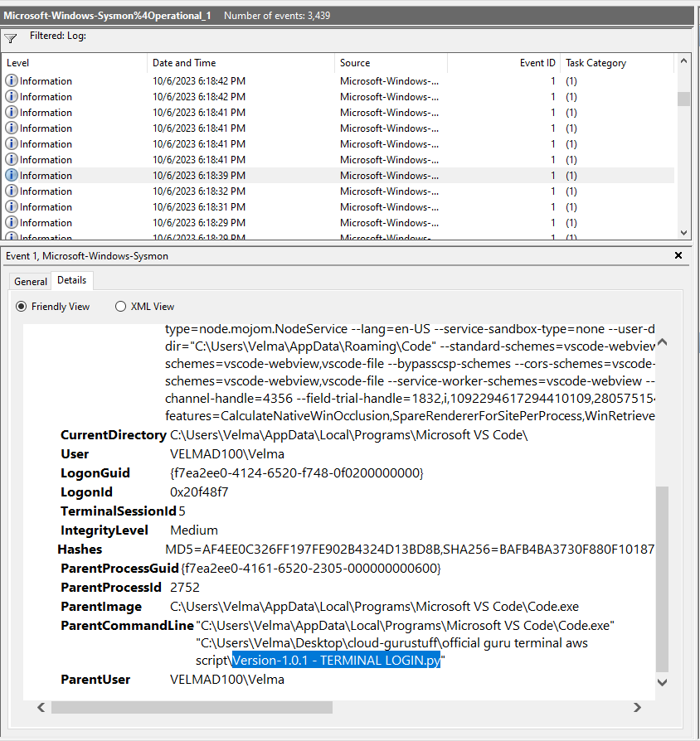Select XML View radio button

[120, 306]
